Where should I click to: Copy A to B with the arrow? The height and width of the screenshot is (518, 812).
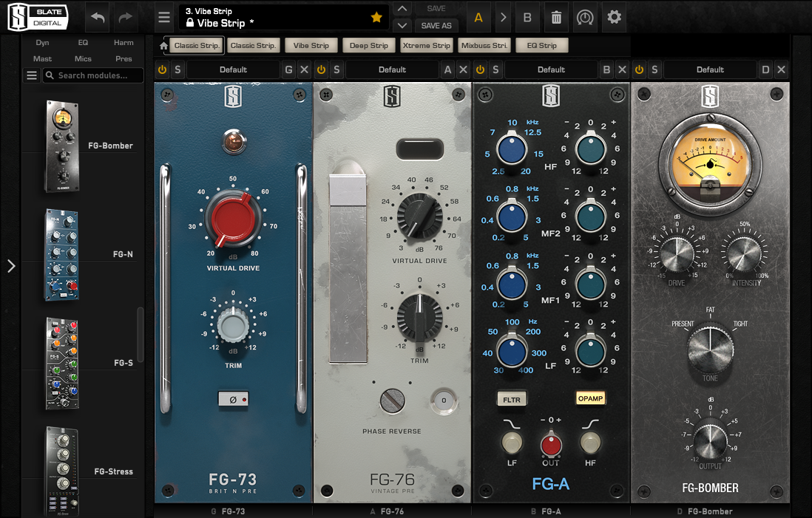(503, 18)
